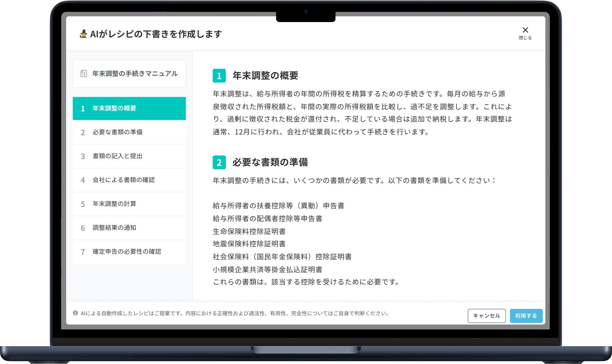Open step 2 必要な書類の準備
This screenshot has width=612, height=364.
(129, 132)
